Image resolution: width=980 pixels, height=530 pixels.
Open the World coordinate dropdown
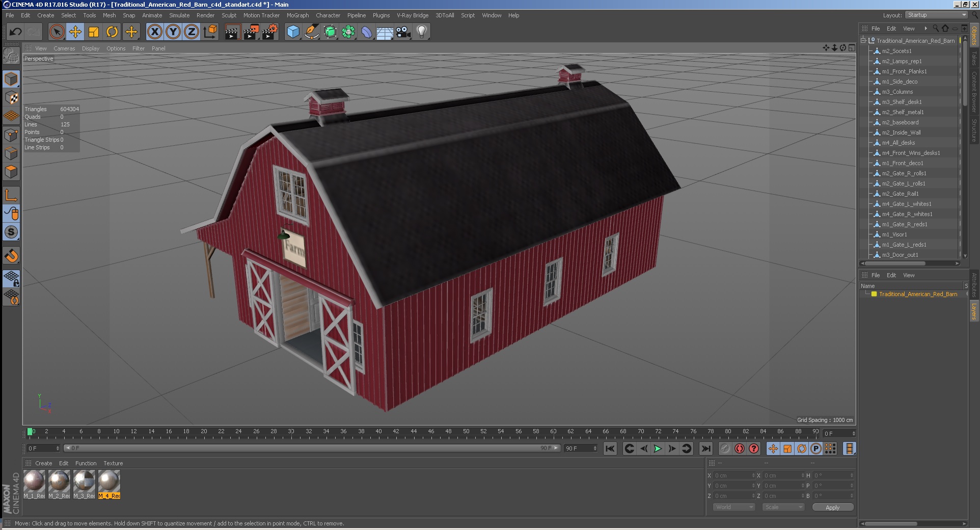[733, 507]
